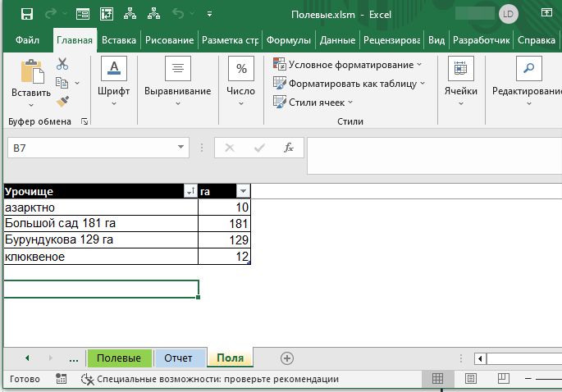This screenshot has width=562, height=392.
Task: Open the Формулы tab
Action: click(289, 40)
